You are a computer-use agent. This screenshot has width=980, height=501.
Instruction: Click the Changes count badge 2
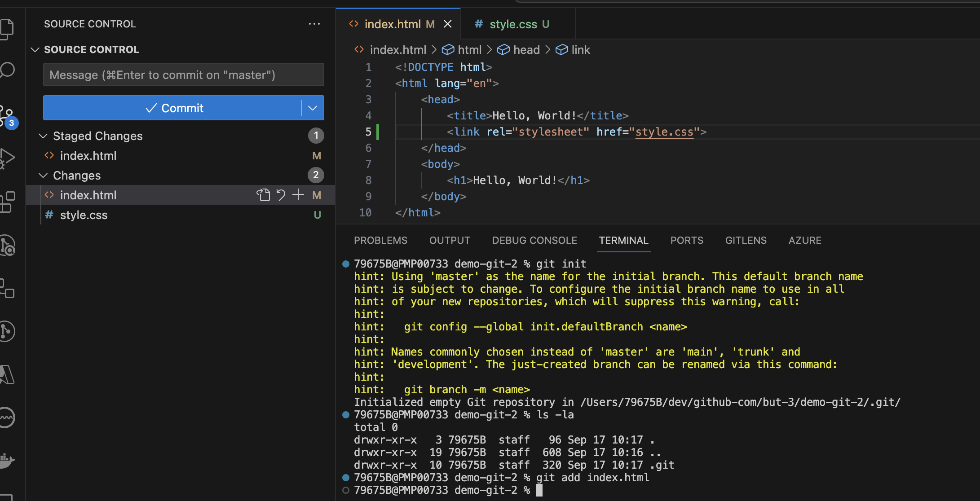tap(316, 175)
